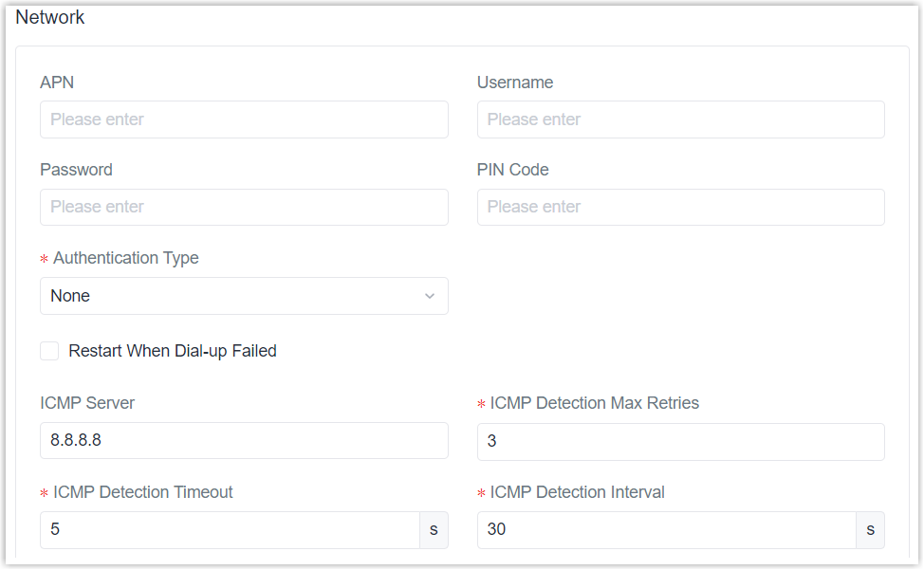Enable Restart When Dial-up Failed checkbox
This screenshot has width=924, height=570.
[49, 351]
